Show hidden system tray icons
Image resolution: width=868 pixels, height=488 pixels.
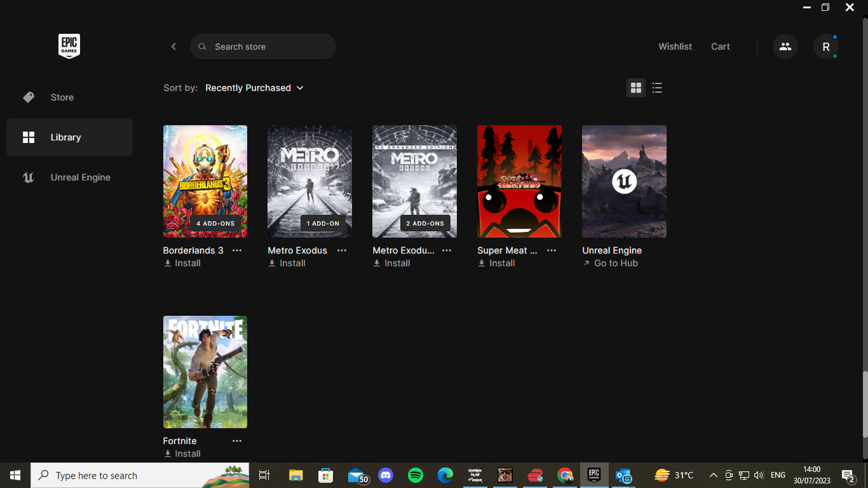click(713, 475)
